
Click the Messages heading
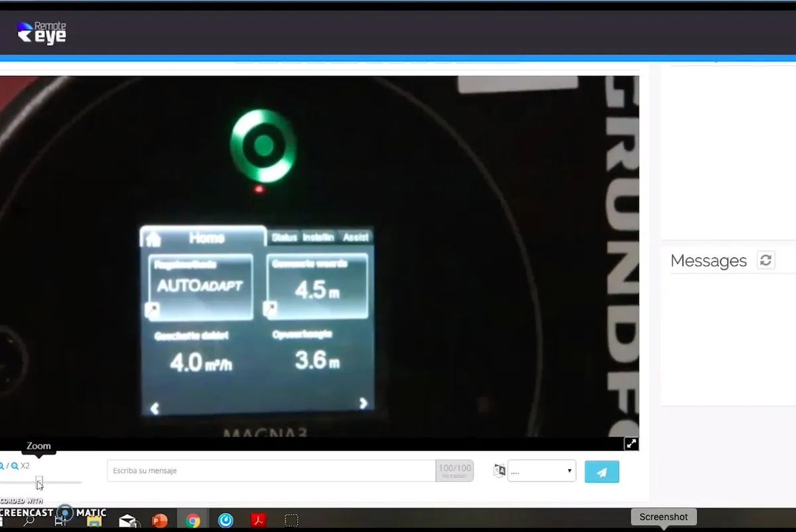coord(708,261)
